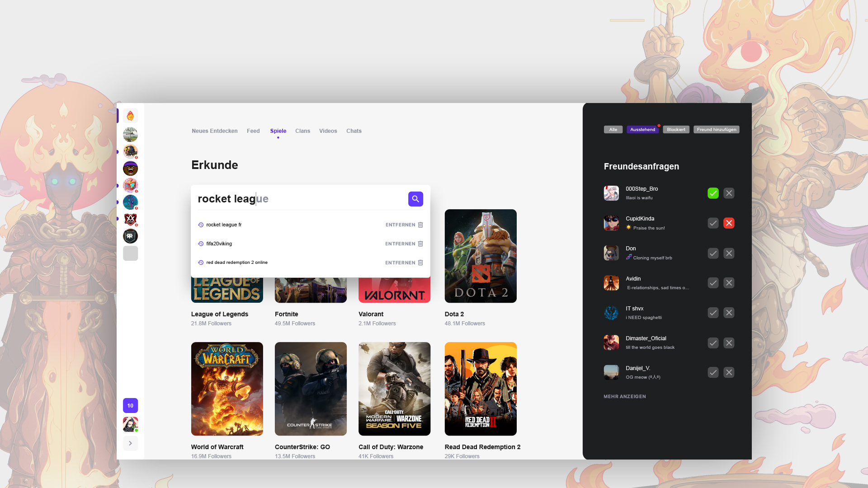Decline friend request from CupidKinda
Viewport: 868px width, 488px height.
tap(729, 223)
